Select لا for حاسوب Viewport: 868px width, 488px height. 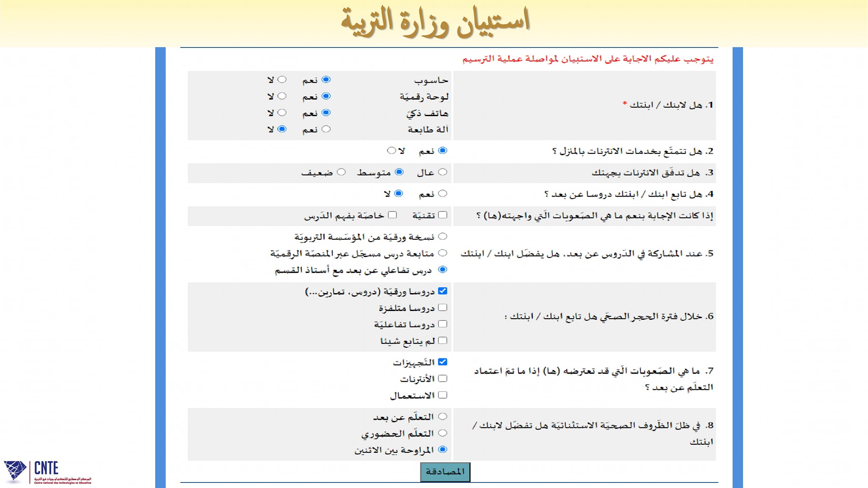click(282, 80)
